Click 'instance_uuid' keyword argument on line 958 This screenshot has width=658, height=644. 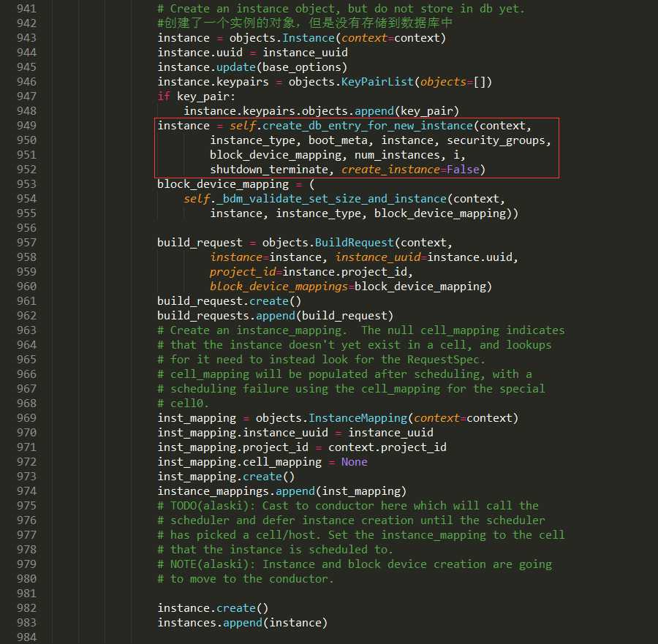point(378,257)
